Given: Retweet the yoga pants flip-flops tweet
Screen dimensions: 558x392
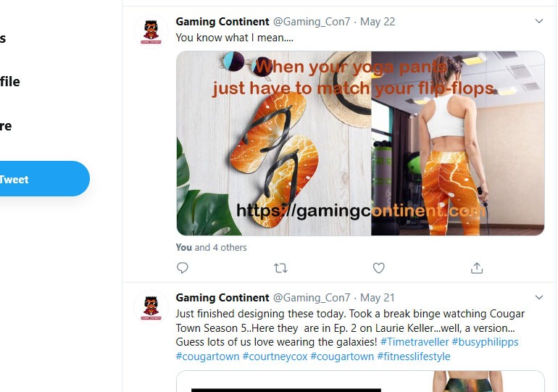Looking at the screenshot, I should point(280,268).
